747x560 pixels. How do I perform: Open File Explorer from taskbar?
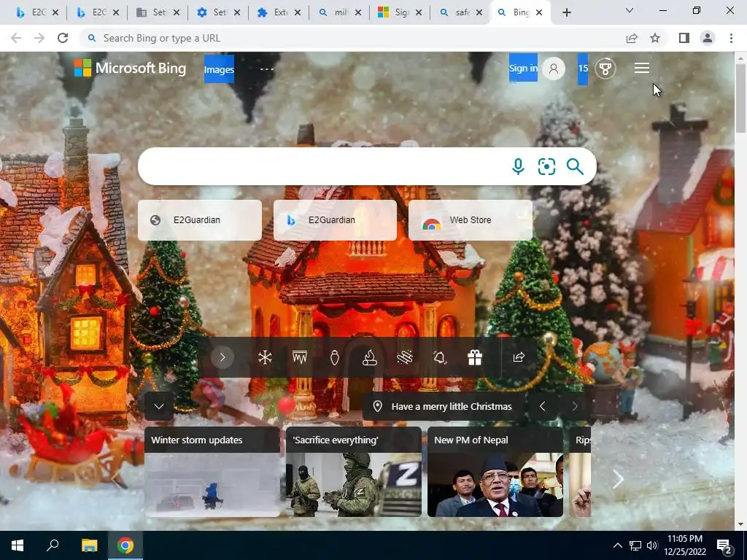[89, 545]
